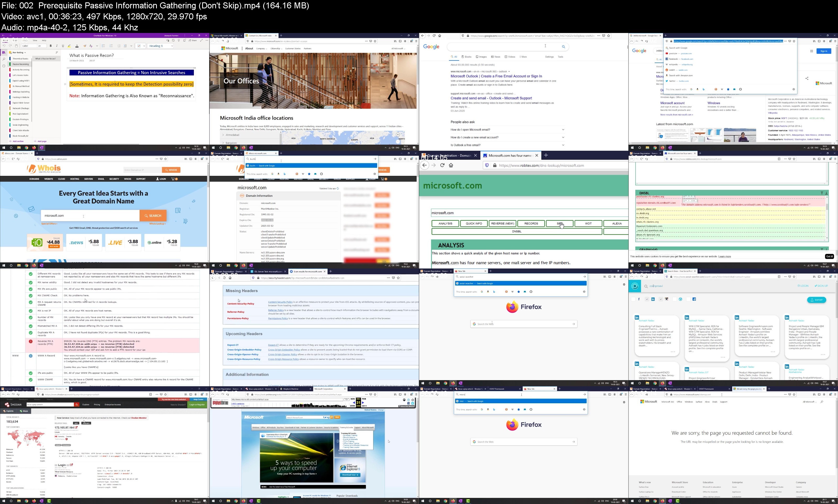The width and height of the screenshot is (838, 504).
Task: Click the red Shodan search button
Action: [77, 405]
